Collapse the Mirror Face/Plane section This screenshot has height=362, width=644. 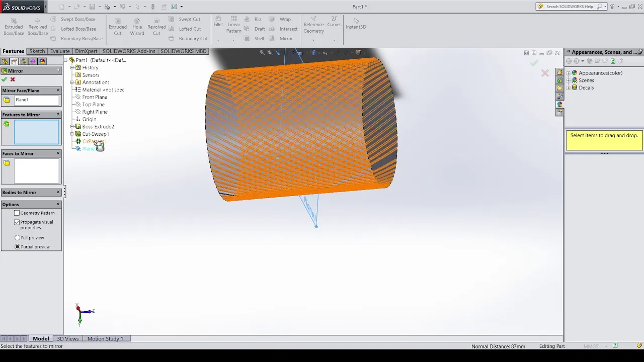coord(58,90)
